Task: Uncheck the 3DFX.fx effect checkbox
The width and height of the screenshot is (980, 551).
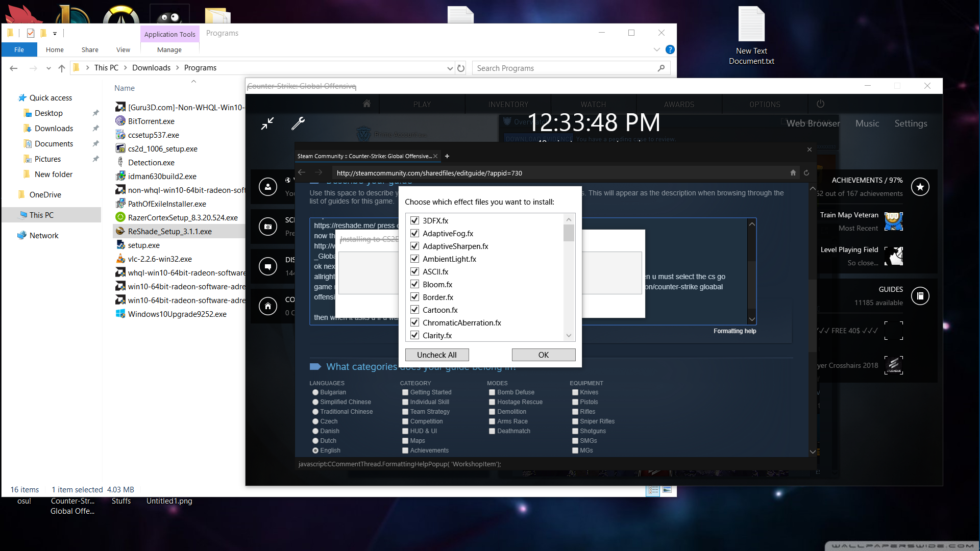Action: point(415,220)
